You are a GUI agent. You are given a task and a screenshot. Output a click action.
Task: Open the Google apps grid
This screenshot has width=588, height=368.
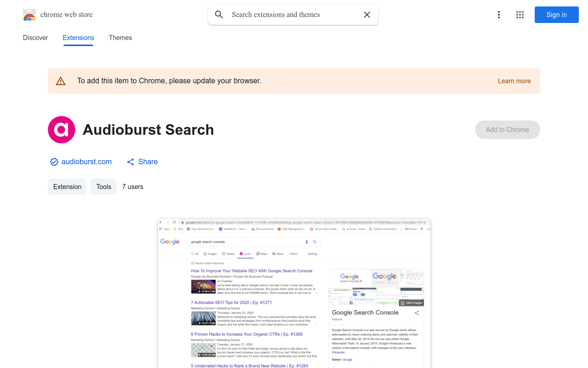coord(520,15)
